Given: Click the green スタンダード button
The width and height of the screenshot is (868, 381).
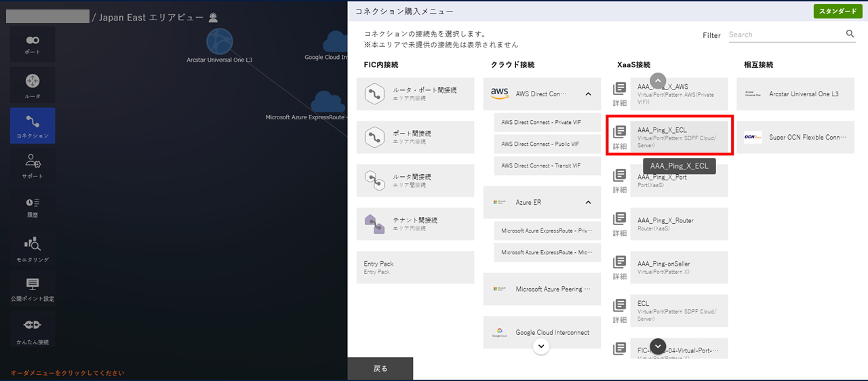Looking at the screenshot, I should click(837, 11).
